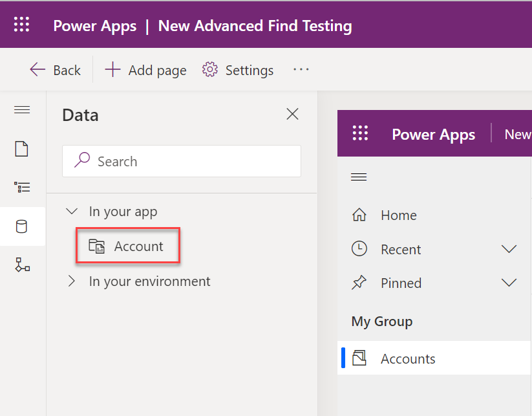Select Accounts under My Group
This screenshot has height=416, width=532.
pos(434,358)
